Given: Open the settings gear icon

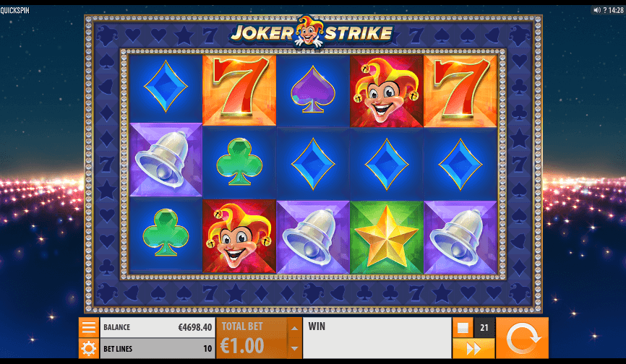Looking at the screenshot, I should pos(89,348).
